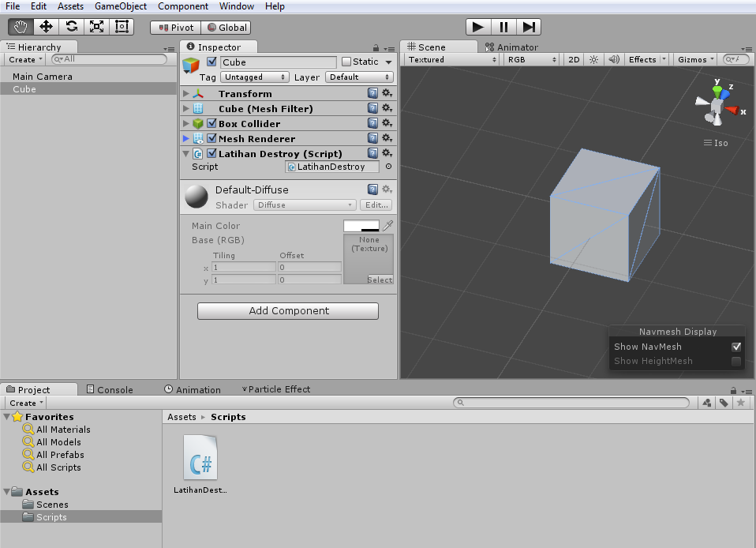The image size is (756, 548).
Task: Open the Layer dropdown
Action: pos(359,77)
